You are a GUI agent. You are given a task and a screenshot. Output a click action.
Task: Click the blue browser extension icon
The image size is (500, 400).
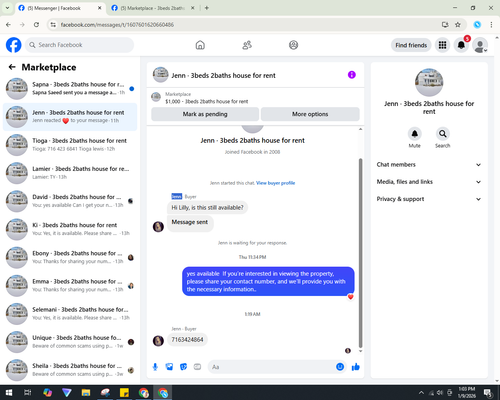pyautogui.click(x=477, y=25)
